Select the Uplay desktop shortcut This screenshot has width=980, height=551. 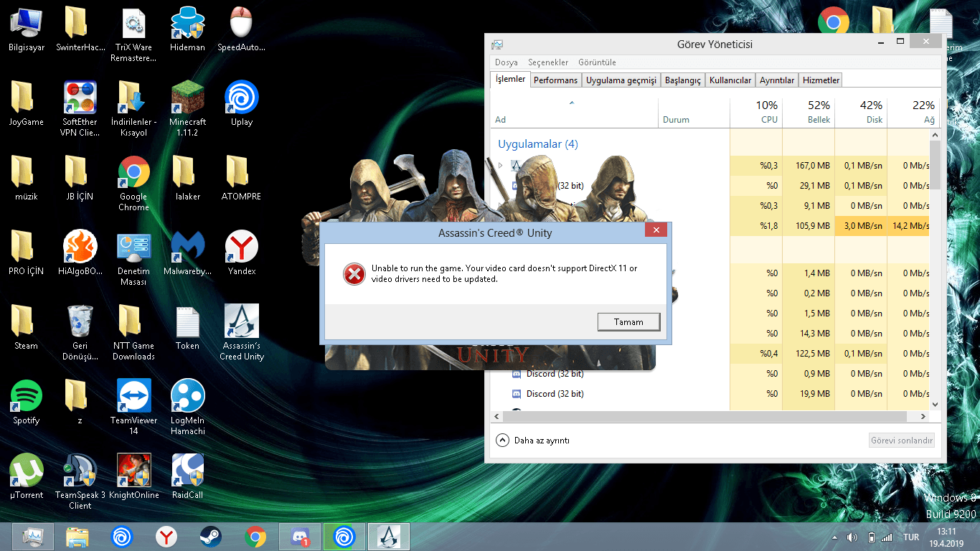[241, 104]
